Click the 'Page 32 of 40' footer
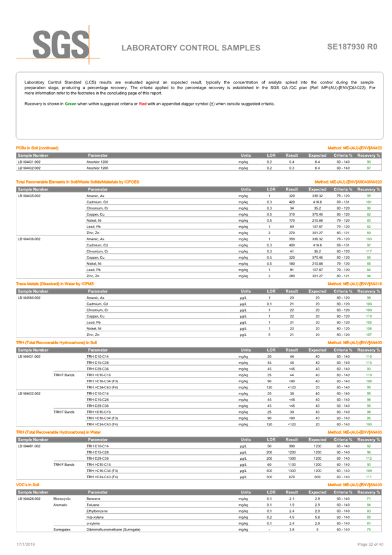The height and width of the screenshot is (555, 392). pyautogui.click(x=370, y=545)
